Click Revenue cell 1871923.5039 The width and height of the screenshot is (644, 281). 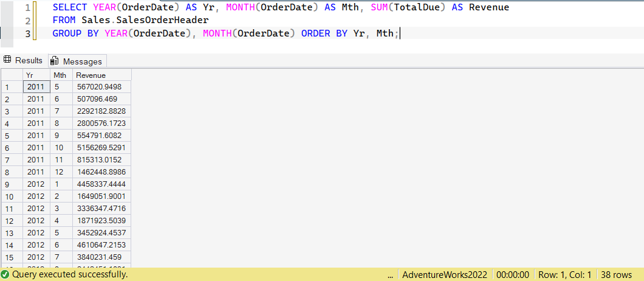(102, 221)
